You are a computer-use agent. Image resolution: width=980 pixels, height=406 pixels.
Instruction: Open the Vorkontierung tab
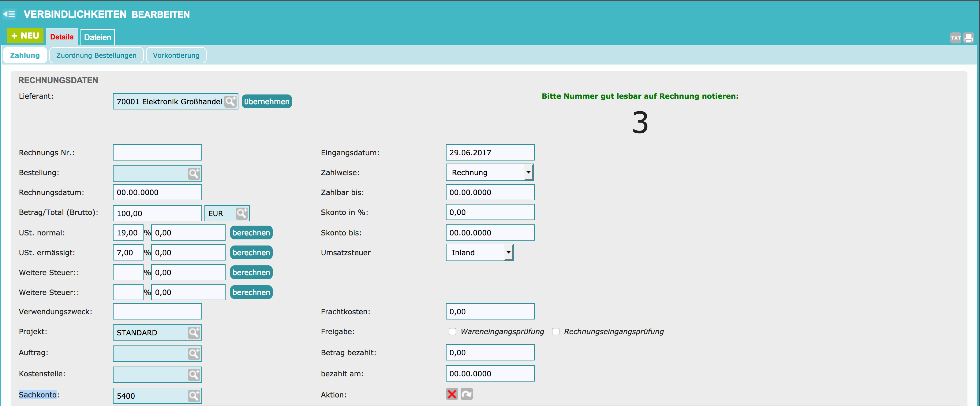[176, 56]
